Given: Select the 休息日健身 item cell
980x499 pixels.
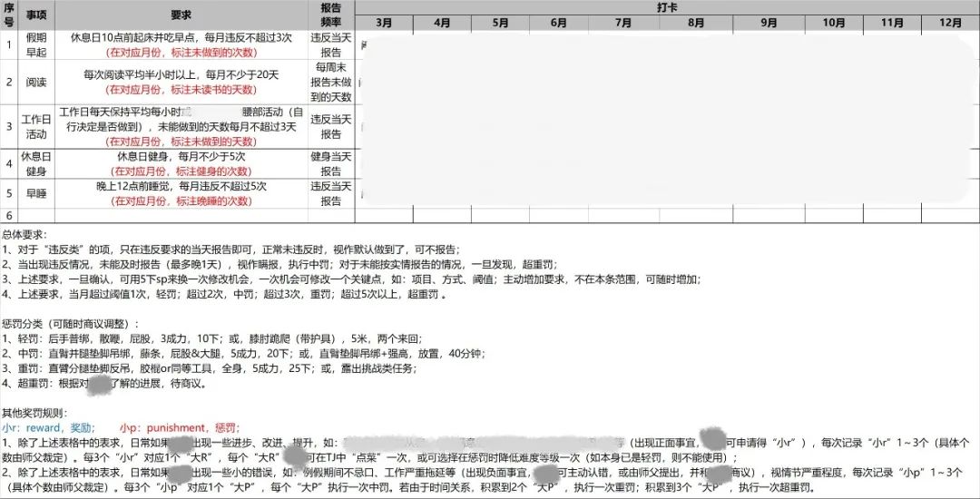Looking at the screenshot, I should pyautogui.click(x=37, y=163).
